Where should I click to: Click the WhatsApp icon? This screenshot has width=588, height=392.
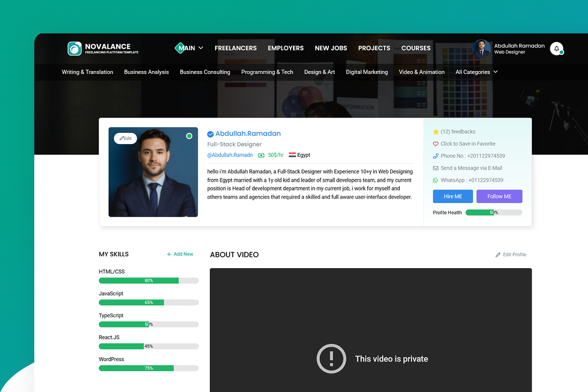click(436, 180)
